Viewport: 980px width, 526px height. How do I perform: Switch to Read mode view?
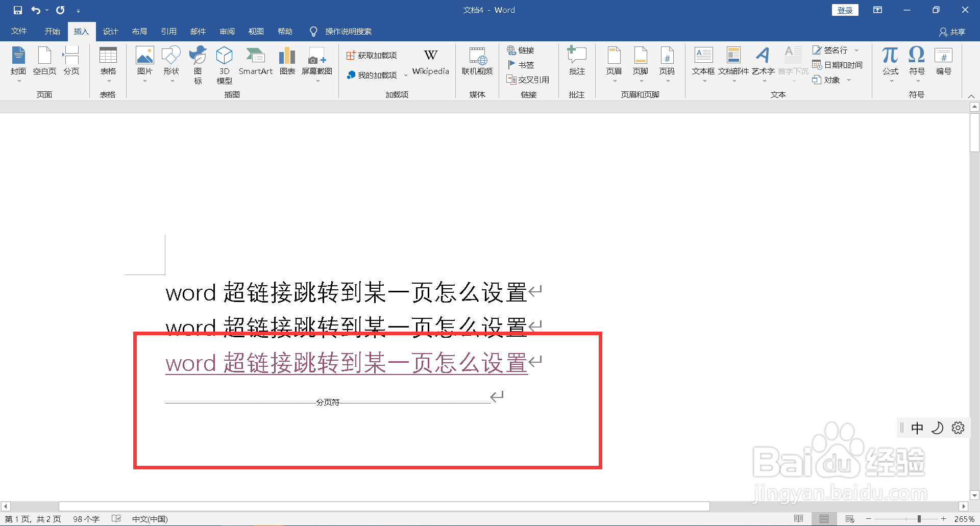click(799, 519)
